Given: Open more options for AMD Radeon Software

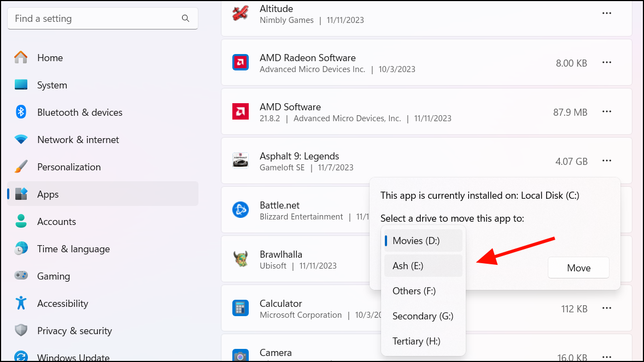Looking at the screenshot, I should [x=607, y=62].
